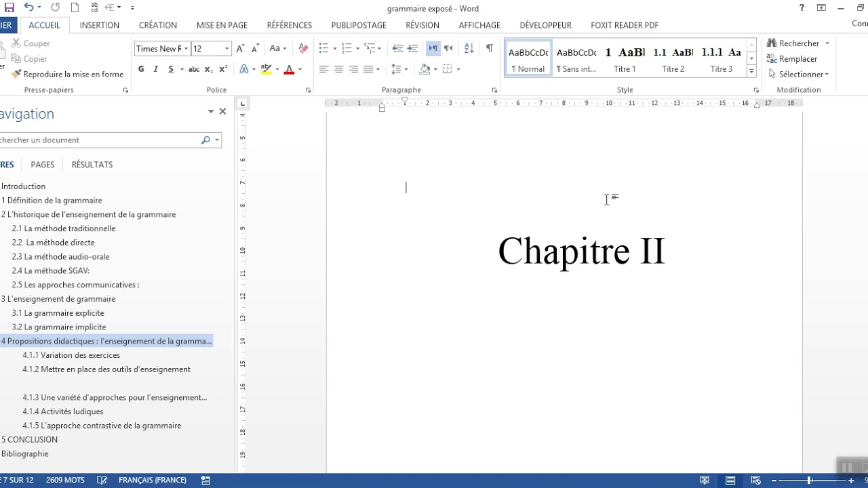The width and height of the screenshot is (868, 488).
Task: Toggle italic formatting
Action: click(156, 69)
